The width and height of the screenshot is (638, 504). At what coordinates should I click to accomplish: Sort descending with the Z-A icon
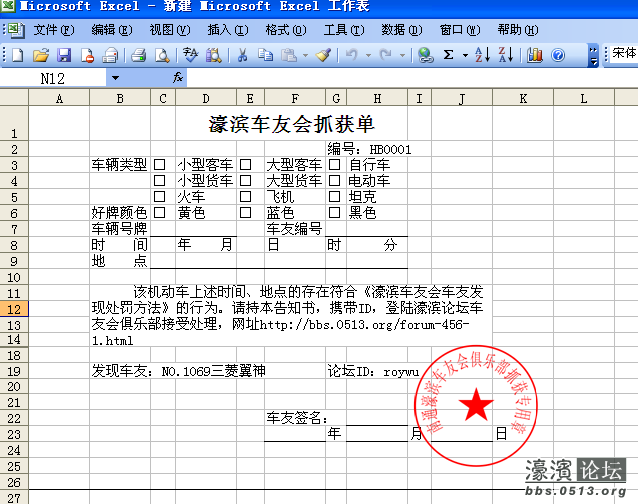[506, 55]
